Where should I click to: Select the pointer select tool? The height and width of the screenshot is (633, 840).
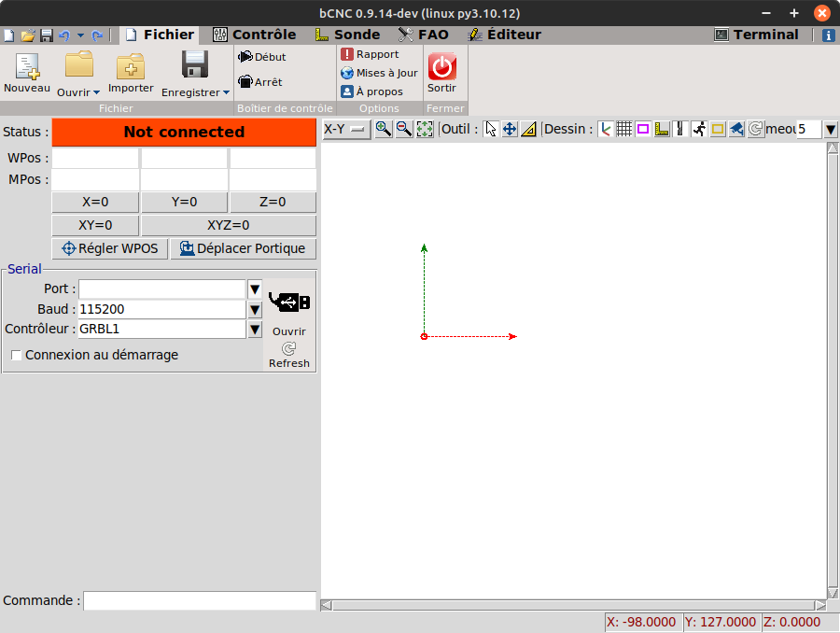pyautogui.click(x=491, y=130)
